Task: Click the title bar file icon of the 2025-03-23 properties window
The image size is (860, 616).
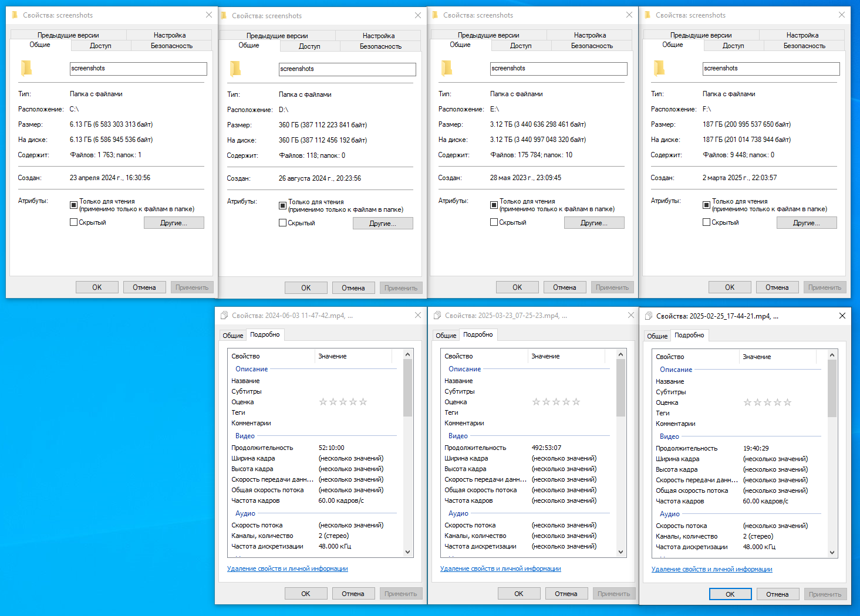Action: [x=437, y=316]
